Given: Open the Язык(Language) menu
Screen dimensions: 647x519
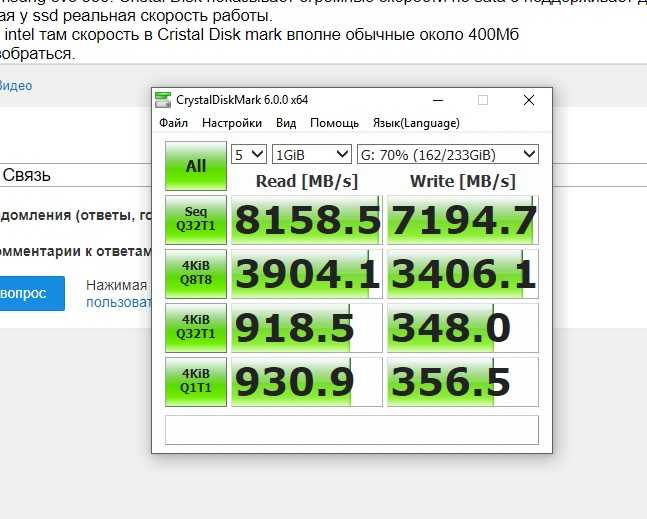Looking at the screenshot, I should coord(416,123).
